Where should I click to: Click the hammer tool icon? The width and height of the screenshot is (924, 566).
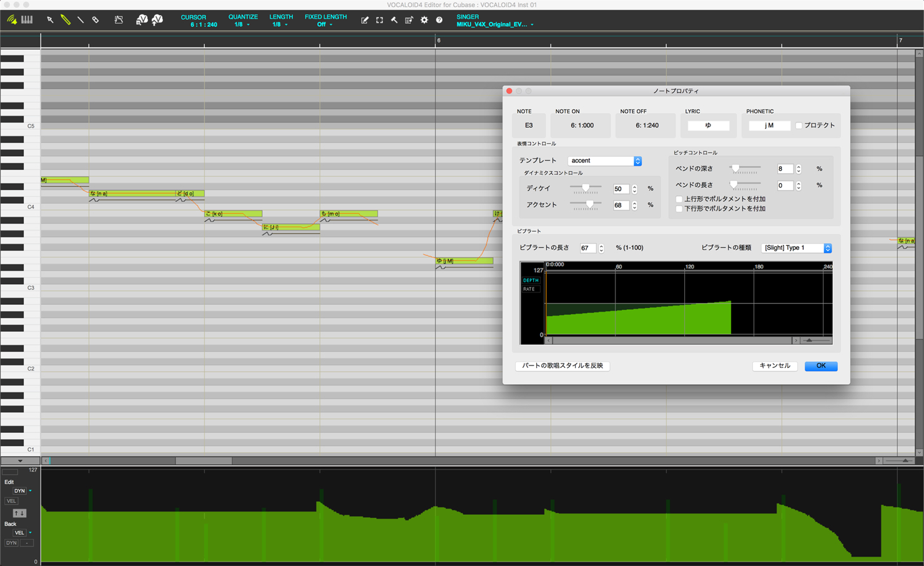pos(394,21)
